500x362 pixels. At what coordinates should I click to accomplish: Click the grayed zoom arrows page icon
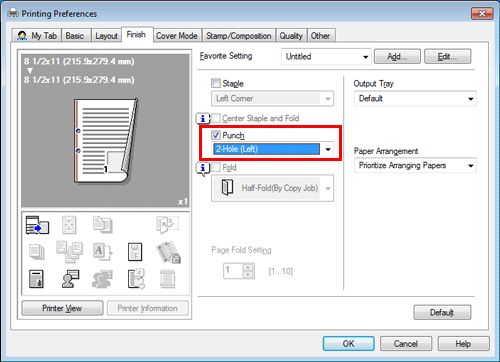[x=69, y=225]
